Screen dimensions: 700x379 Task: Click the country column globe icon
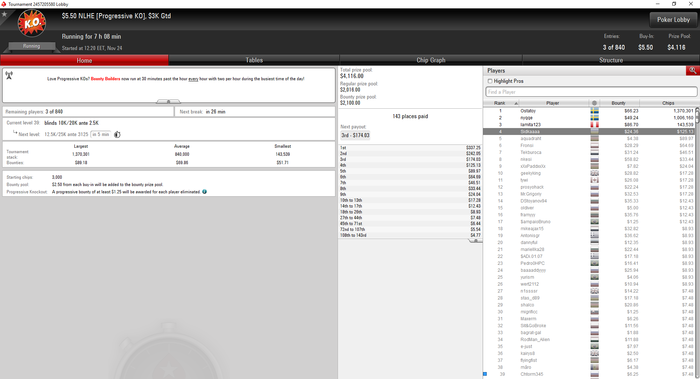[x=594, y=103]
